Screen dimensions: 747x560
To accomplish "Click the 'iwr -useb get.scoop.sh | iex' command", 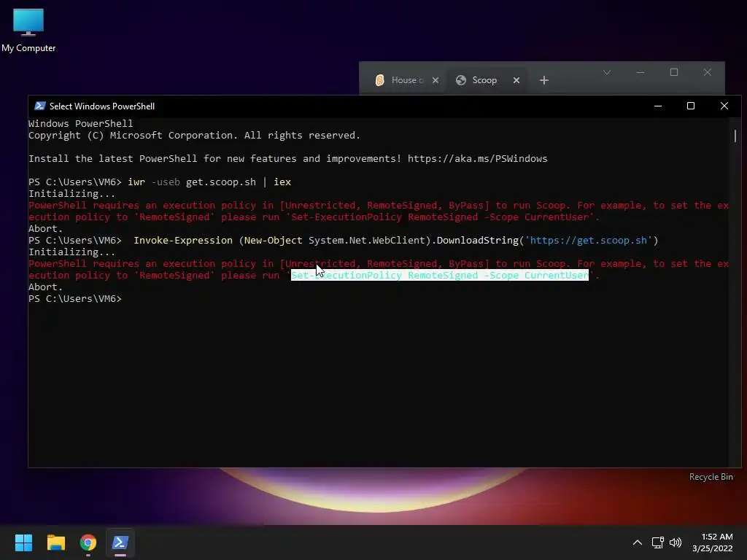I will 209,182.
